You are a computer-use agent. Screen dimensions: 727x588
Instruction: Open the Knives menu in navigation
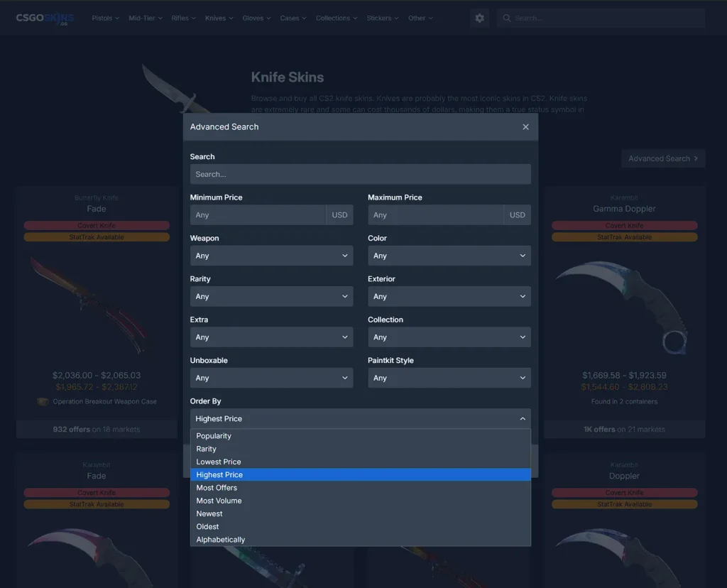tap(219, 18)
